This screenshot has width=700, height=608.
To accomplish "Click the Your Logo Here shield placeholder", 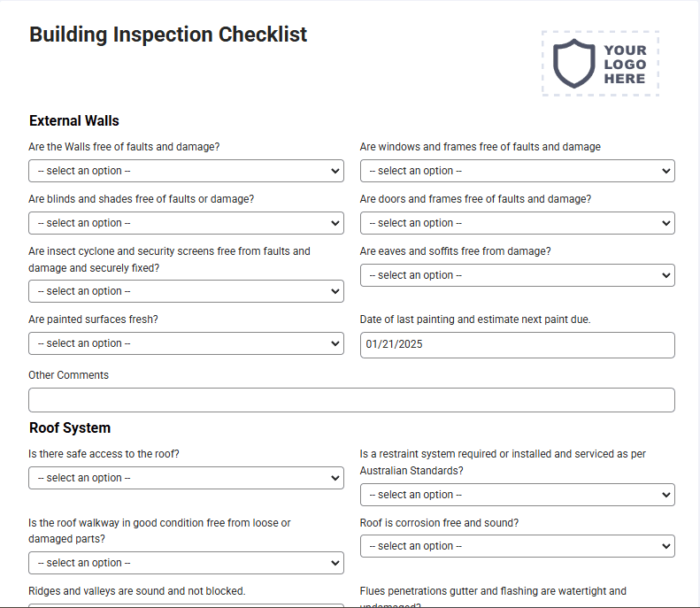I will pyautogui.click(x=600, y=64).
